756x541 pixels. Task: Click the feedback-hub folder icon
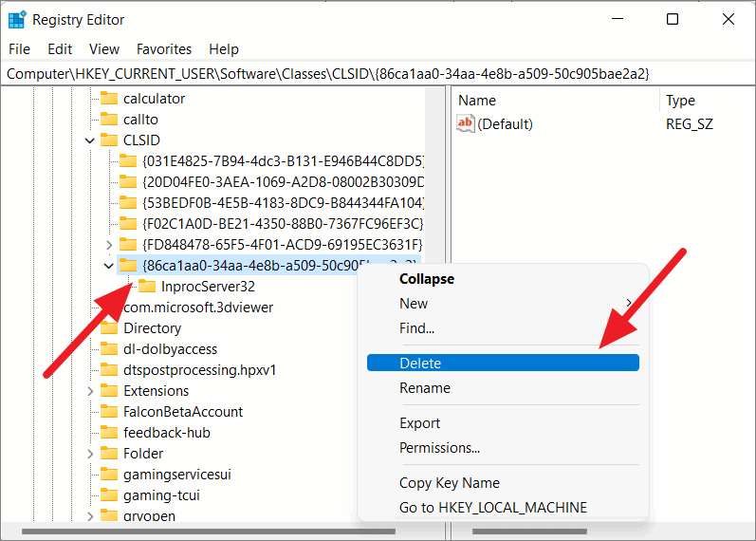click(109, 433)
